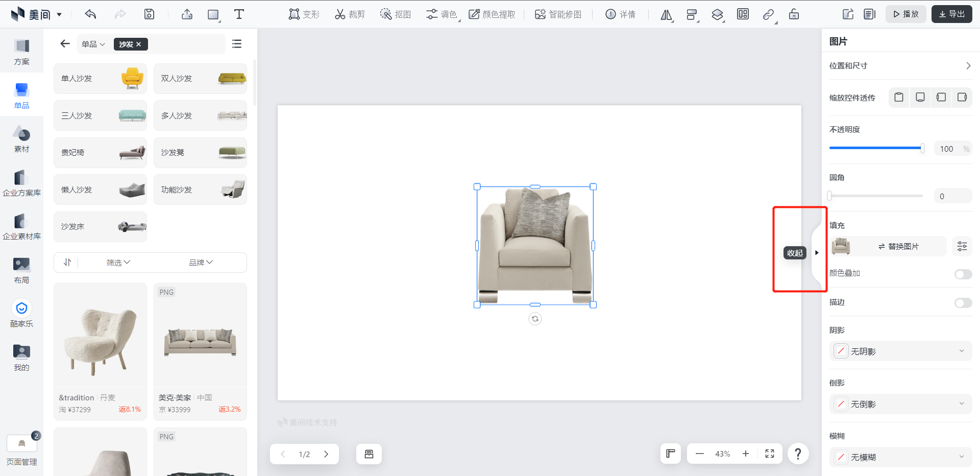
Task: Select the 双人沙发 category
Action: coord(200,79)
